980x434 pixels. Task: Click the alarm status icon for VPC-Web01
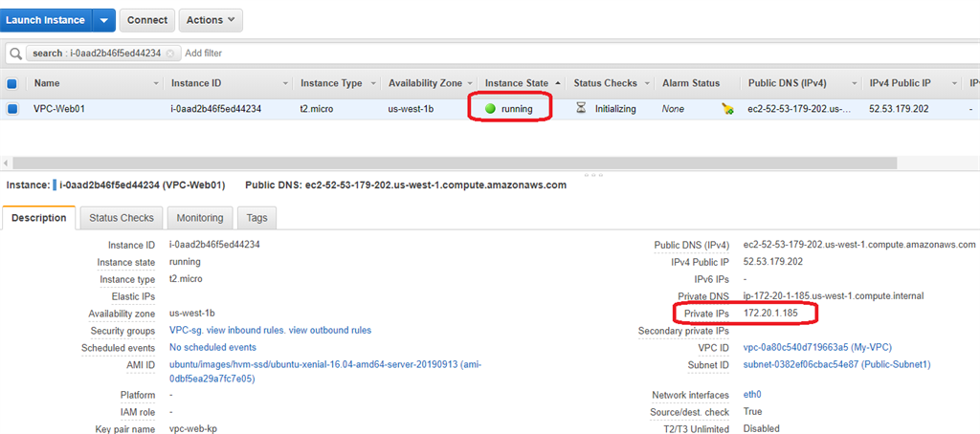726,109
